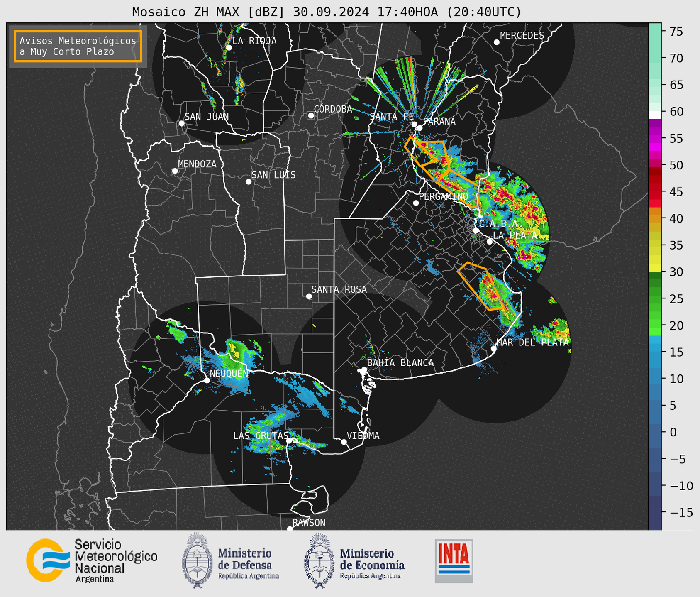Image resolution: width=700 pixels, height=597 pixels.
Task: Click the INTA logo
Action: click(x=454, y=561)
